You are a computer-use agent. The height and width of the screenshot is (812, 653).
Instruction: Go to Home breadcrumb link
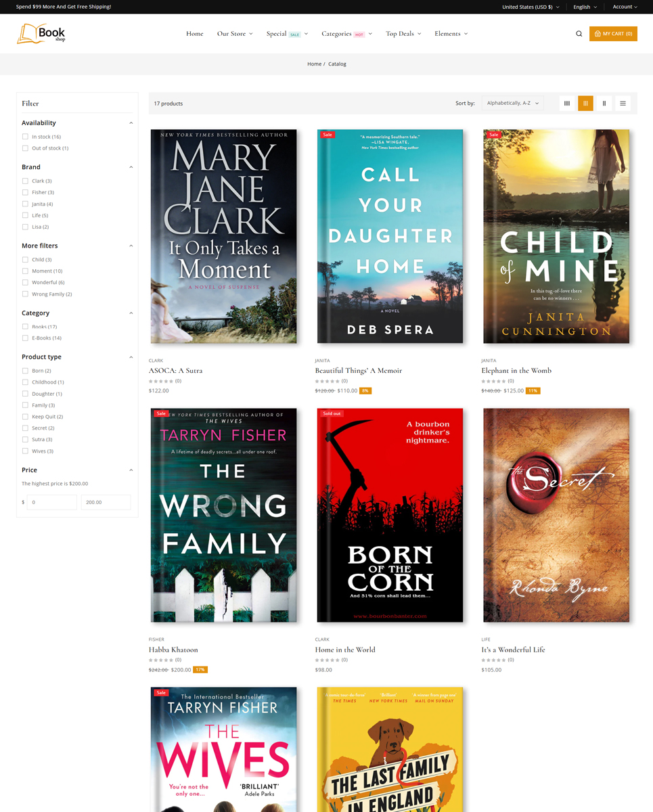(314, 64)
